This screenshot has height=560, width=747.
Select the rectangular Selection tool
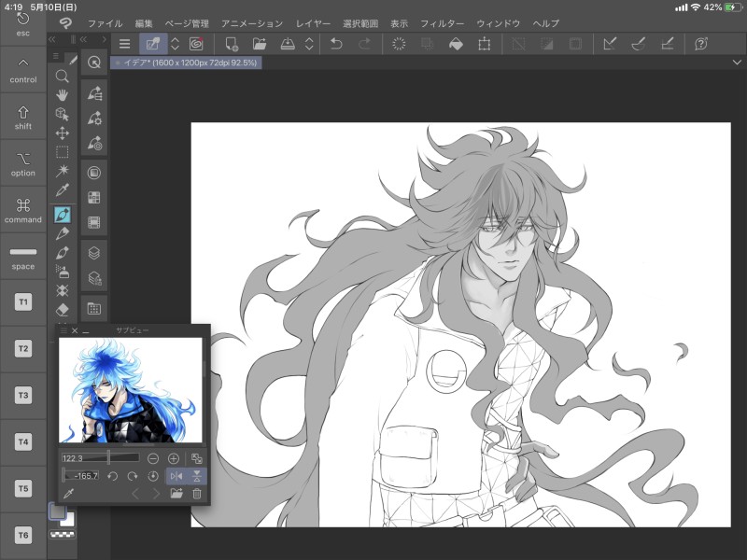(62, 152)
